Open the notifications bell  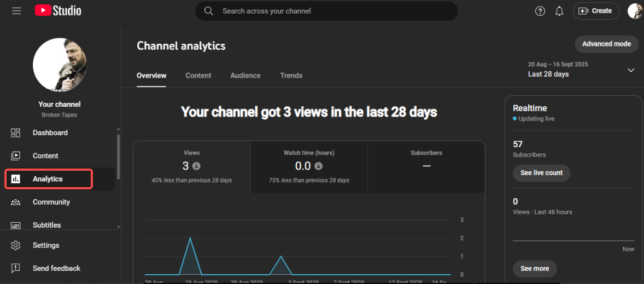pyautogui.click(x=559, y=11)
